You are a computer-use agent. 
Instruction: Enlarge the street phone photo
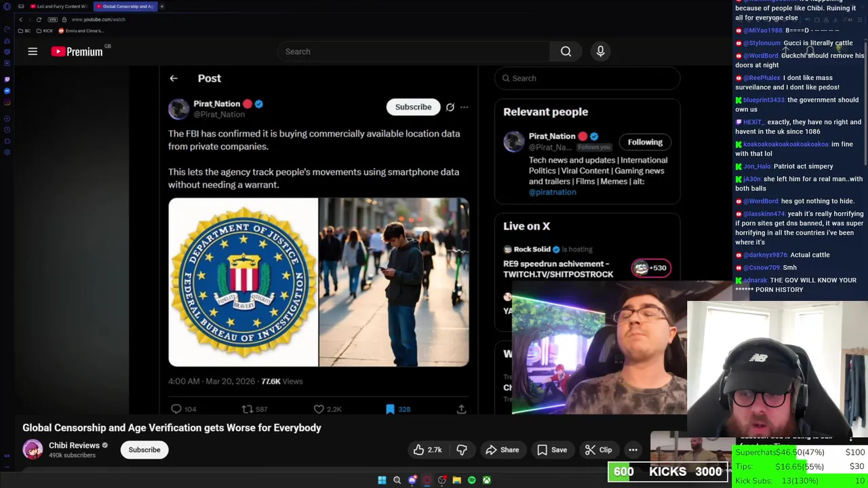click(394, 282)
